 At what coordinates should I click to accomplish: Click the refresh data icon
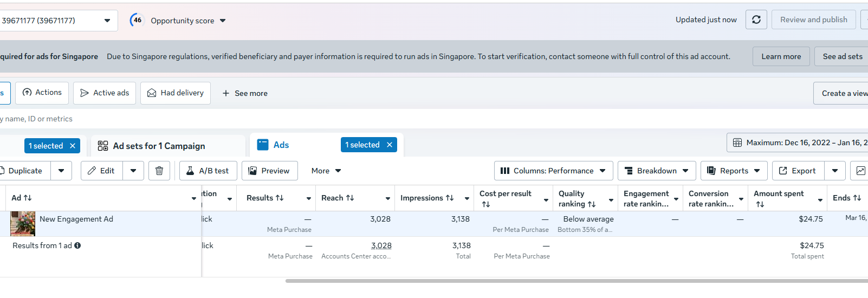coord(756,20)
